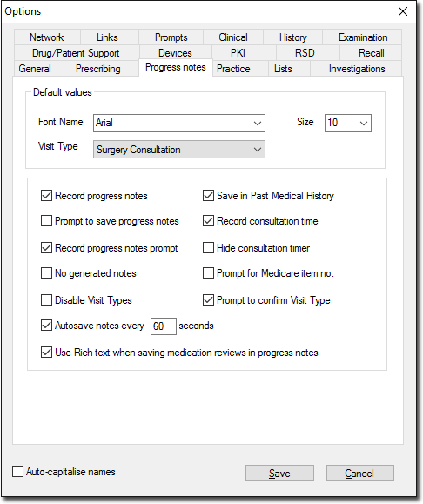This screenshot has width=423, height=504.
Task: Untick Save in Past Medical History
Action: coord(208,196)
